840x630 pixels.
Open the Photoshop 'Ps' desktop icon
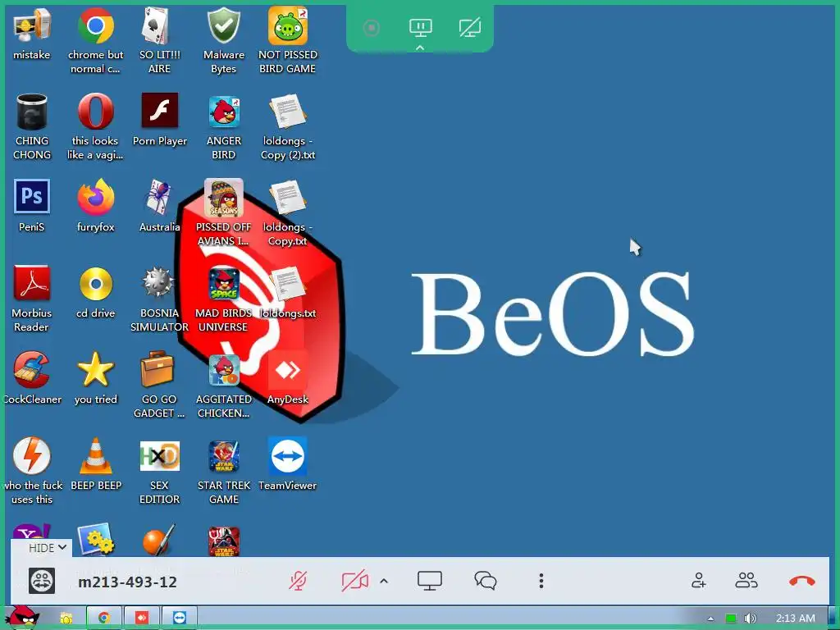click(x=32, y=197)
